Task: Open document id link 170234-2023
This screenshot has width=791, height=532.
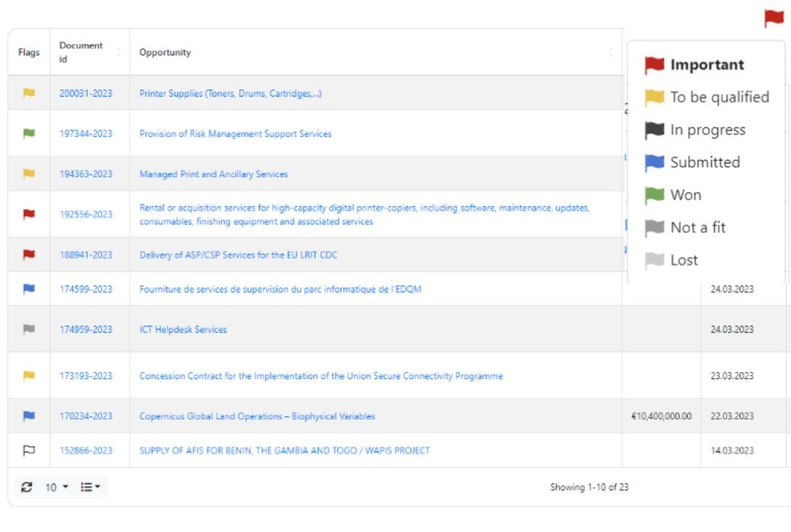Action: (x=86, y=417)
